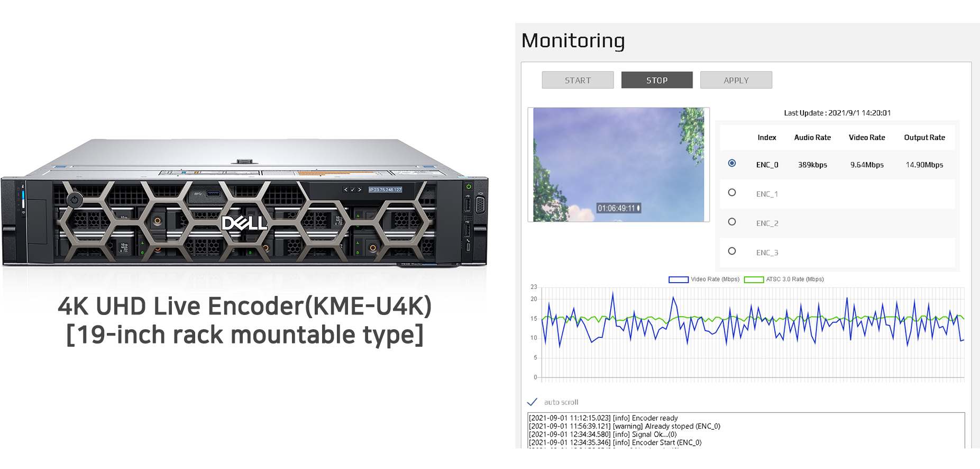Toggle the auto scroll checkbox

tap(533, 402)
